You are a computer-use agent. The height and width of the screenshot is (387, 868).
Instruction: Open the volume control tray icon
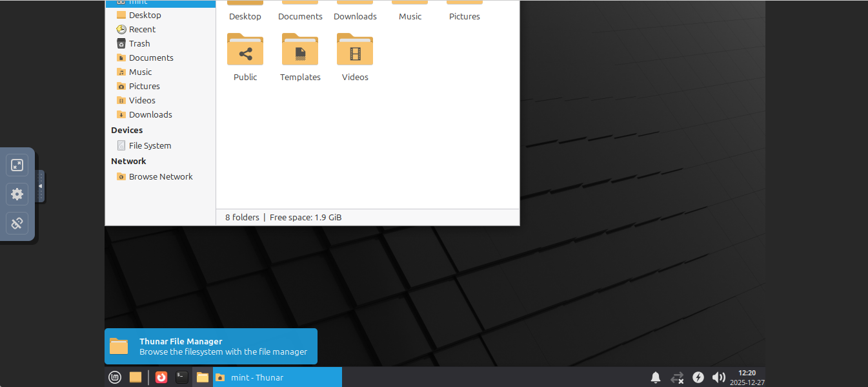718,377
